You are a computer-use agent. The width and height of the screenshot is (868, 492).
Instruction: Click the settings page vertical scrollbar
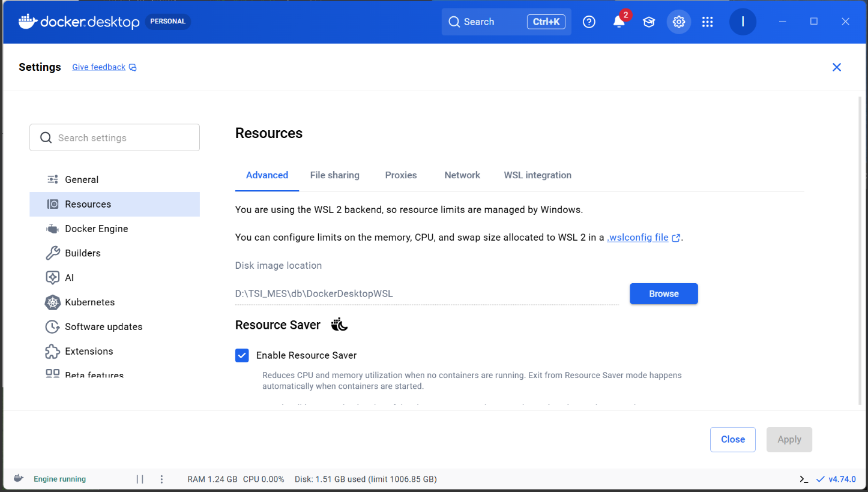860,251
